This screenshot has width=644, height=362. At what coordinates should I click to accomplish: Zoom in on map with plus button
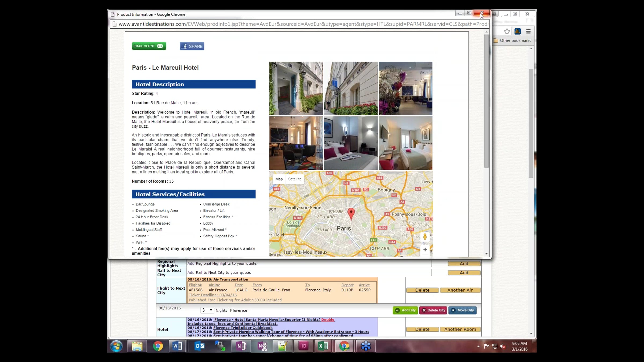coord(425,250)
